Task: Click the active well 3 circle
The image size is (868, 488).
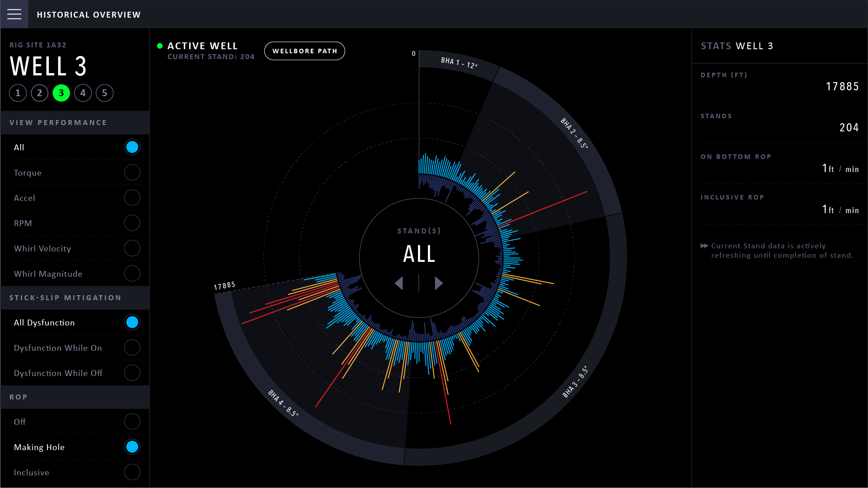Action: [61, 93]
